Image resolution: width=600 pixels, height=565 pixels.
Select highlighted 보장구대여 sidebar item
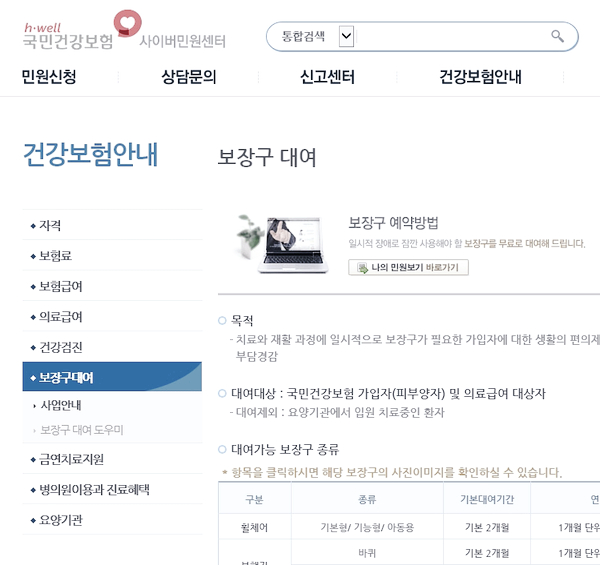(x=112, y=377)
